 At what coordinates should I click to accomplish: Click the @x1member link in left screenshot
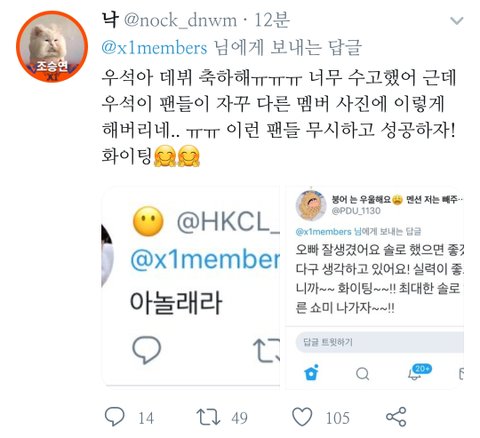click(205, 259)
